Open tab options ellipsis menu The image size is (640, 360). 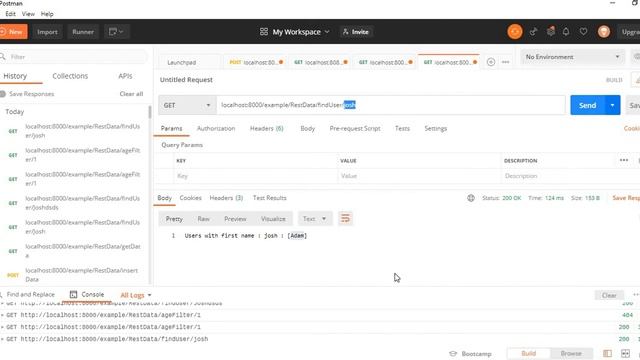coord(505,62)
